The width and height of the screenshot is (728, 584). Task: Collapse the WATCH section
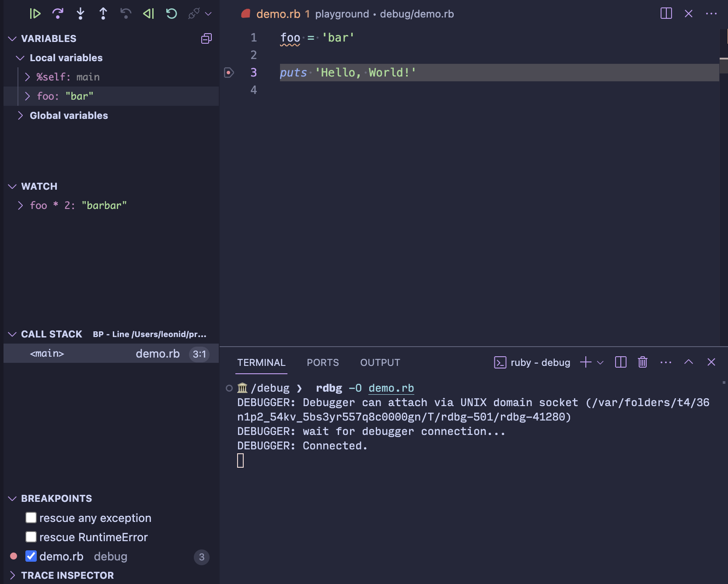(12, 186)
